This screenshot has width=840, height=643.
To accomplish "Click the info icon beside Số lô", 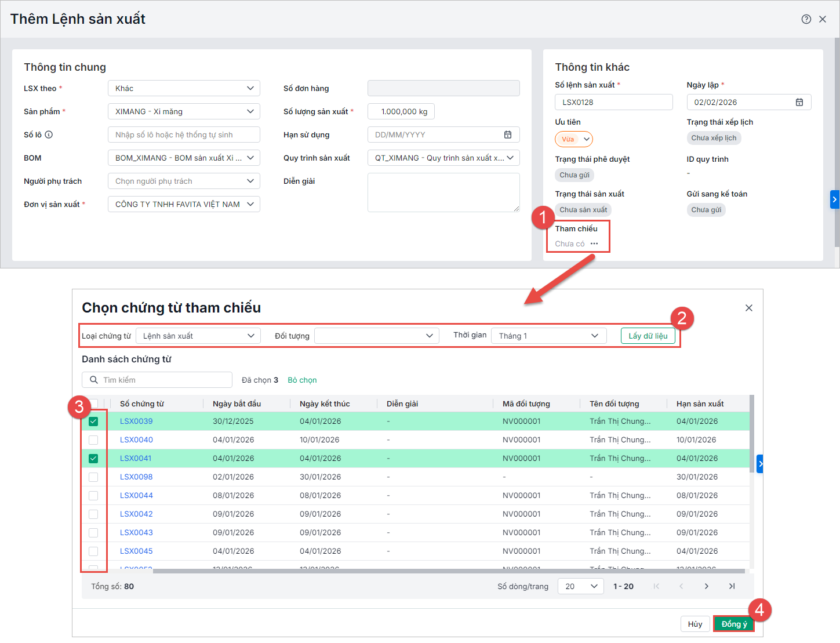I will [49, 135].
